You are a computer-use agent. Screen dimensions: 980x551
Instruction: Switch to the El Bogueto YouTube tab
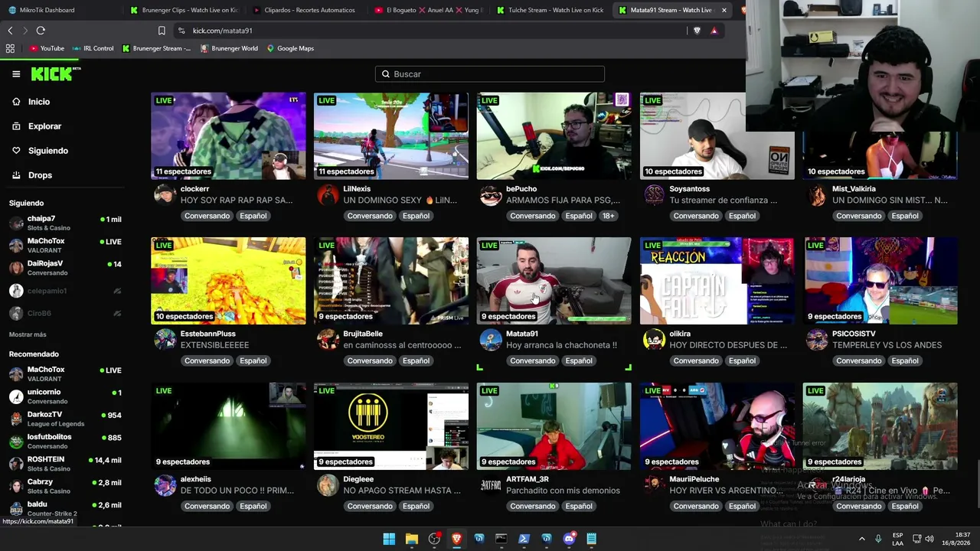pyautogui.click(x=429, y=10)
